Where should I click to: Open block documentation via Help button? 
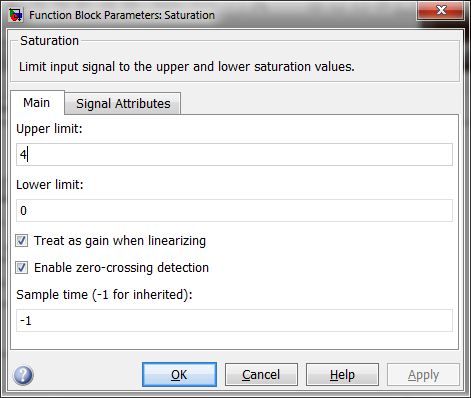click(342, 375)
